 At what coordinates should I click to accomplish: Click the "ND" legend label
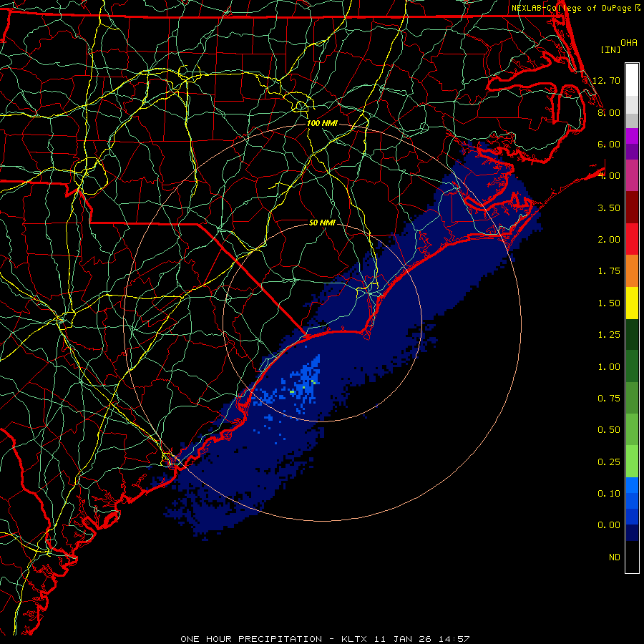[x=615, y=557]
